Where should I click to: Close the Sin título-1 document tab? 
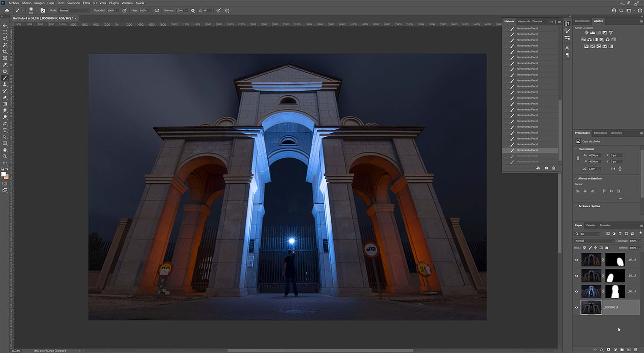click(76, 18)
